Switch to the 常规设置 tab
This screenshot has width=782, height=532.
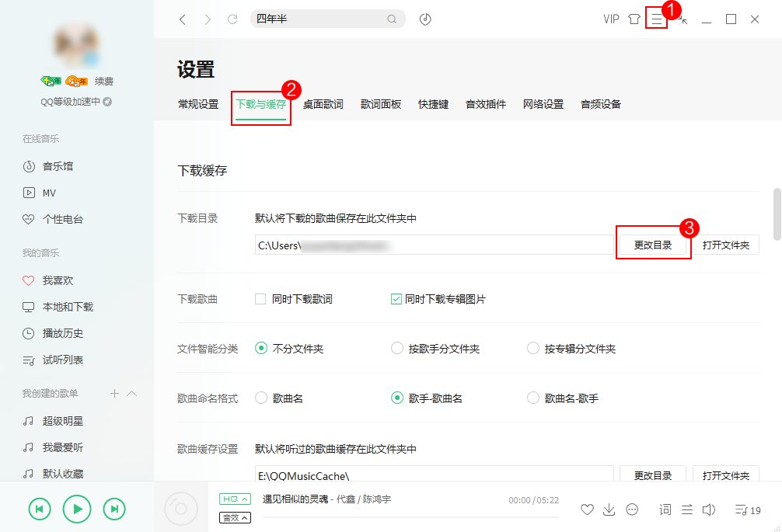pos(198,103)
